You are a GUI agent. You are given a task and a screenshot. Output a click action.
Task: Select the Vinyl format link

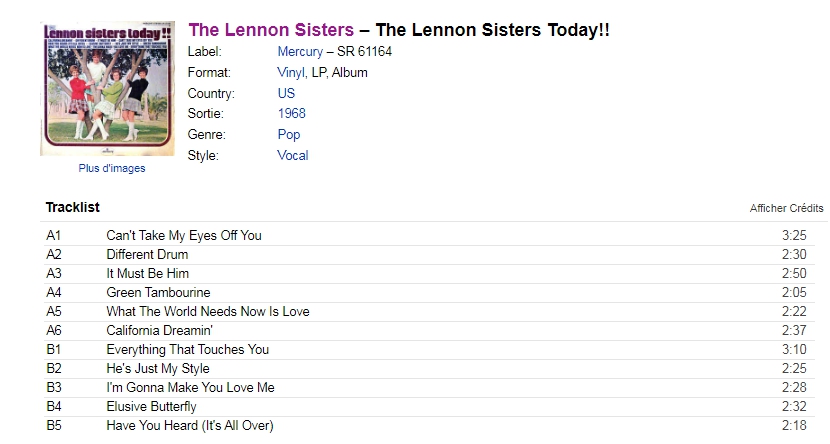pyautogui.click(x=291, y=73)
